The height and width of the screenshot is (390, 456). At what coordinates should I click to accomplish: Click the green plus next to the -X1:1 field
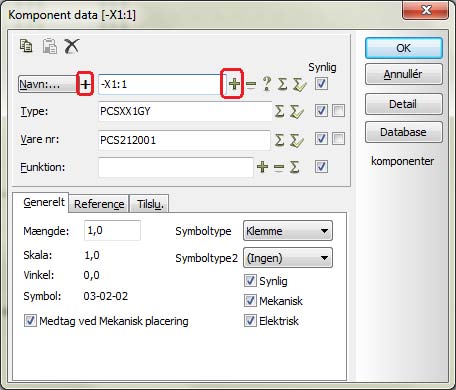pos(234,84)
